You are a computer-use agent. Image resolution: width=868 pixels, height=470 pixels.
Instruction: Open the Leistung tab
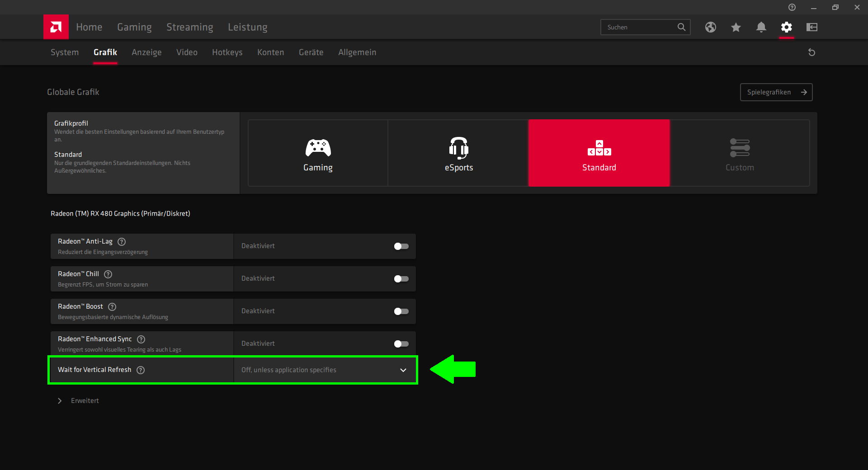(248, 27)
